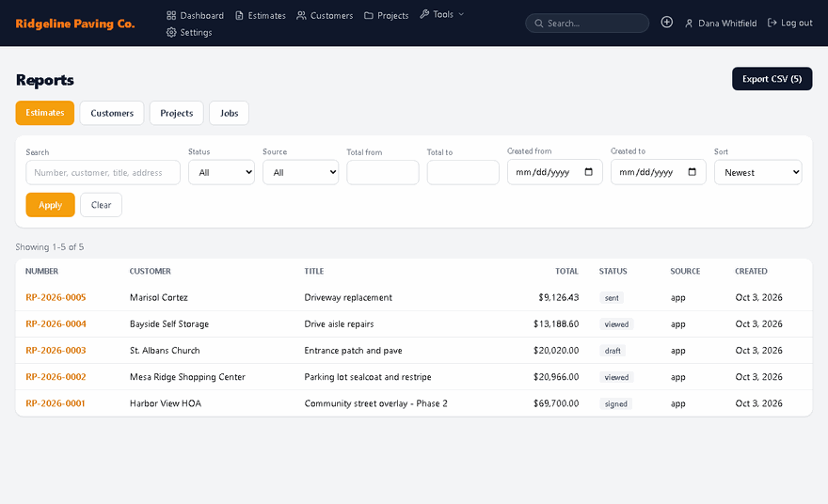Switch to the Customers report tab

pyautogui.click(x=112, y=113)
